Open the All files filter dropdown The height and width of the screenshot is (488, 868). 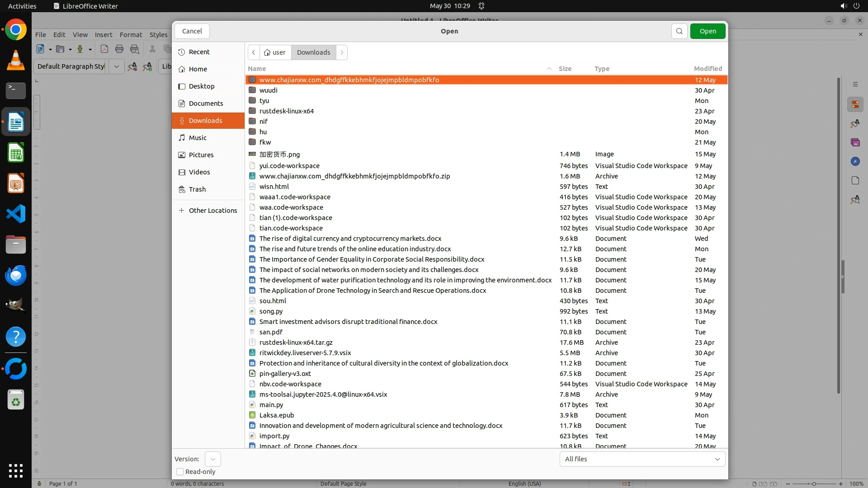coord(642,459)
